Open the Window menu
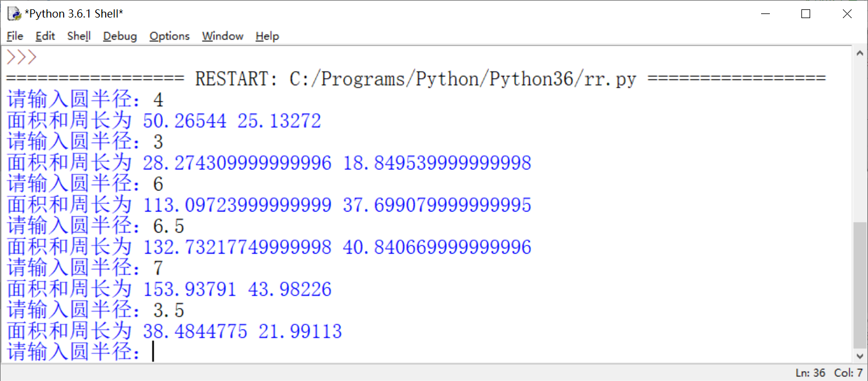This screenshot has height=381, width=868. [223, 36]
